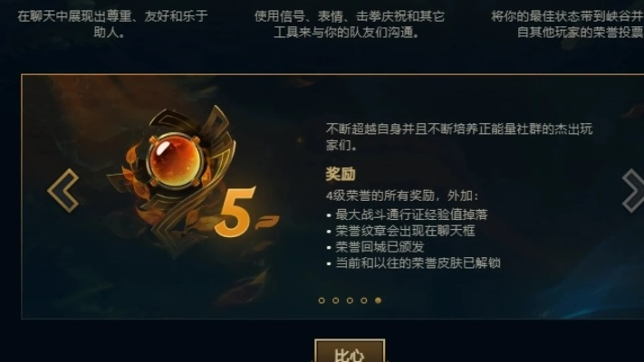
Task: Select the first carousel page dot
Action: click(x=322, y=300)
